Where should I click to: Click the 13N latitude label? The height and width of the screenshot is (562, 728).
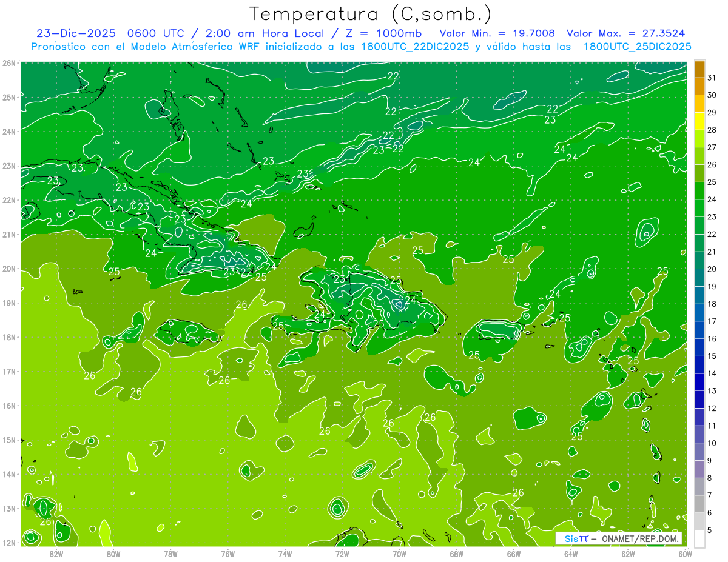click(x=9, y=509)
